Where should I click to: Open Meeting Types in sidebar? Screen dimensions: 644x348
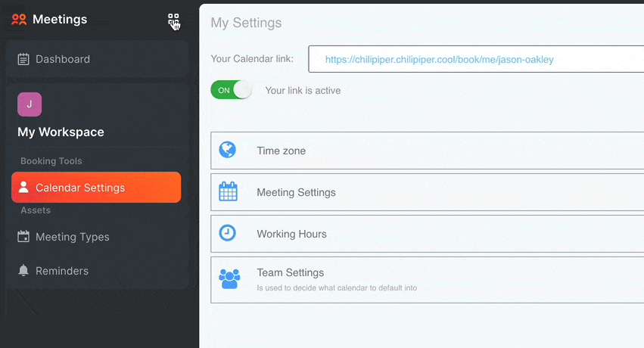pos(98,237)
